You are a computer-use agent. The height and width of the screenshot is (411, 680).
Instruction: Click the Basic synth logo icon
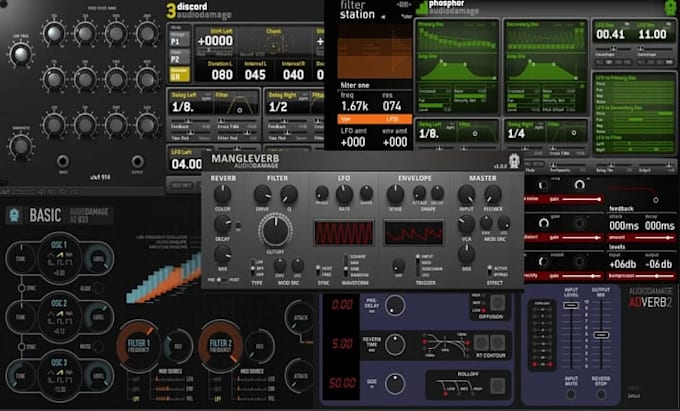14,215
